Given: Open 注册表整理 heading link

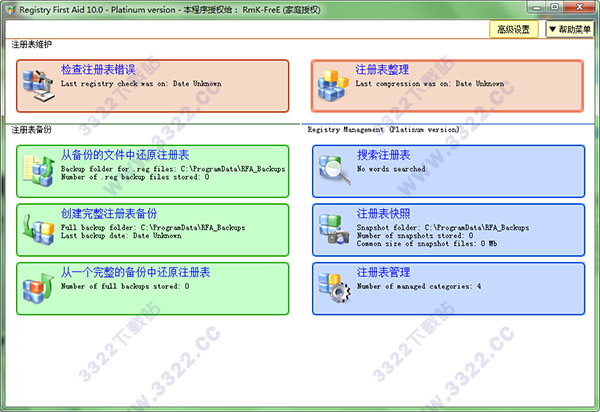Looking at the screenshot, I should (382, 70).
